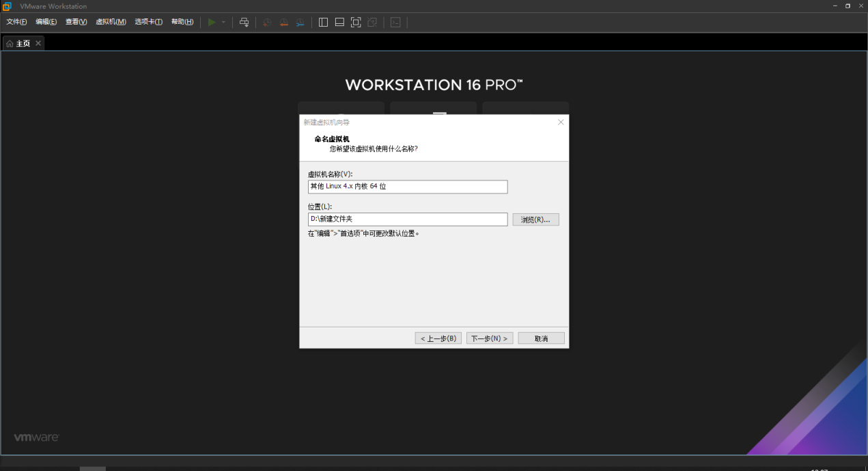Go back with the 上一步(B) button
This screenshot has height=471, width=868.
point(438,338)
